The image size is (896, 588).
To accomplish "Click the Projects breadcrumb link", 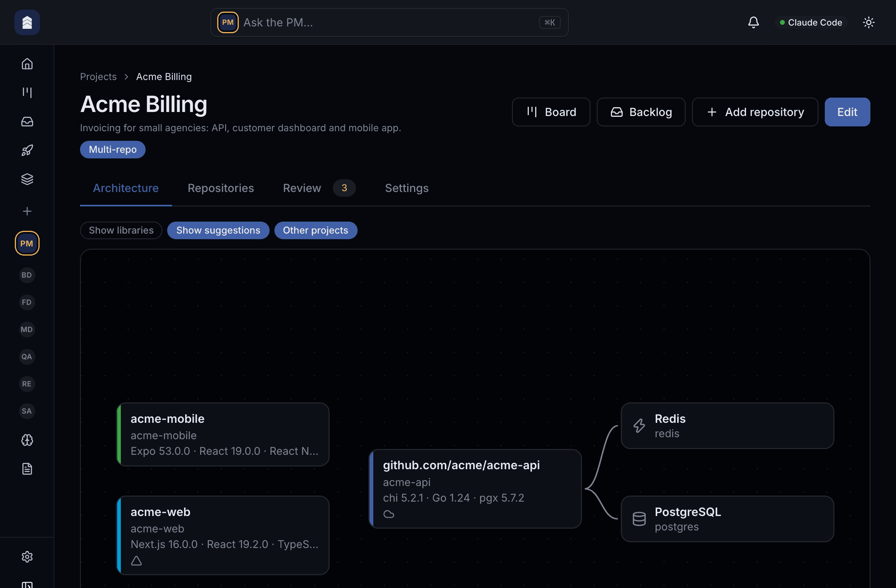I will tap(98, 77).
